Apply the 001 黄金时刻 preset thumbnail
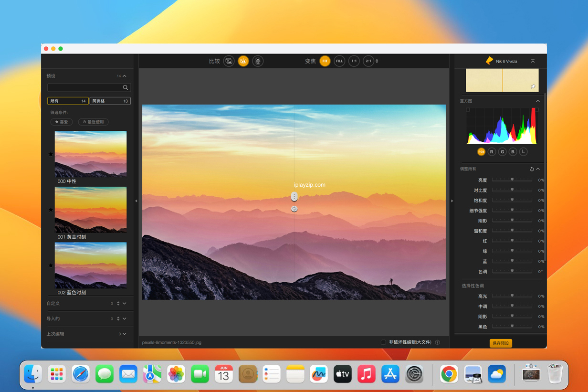588x392 pixels. pos(91,210)
